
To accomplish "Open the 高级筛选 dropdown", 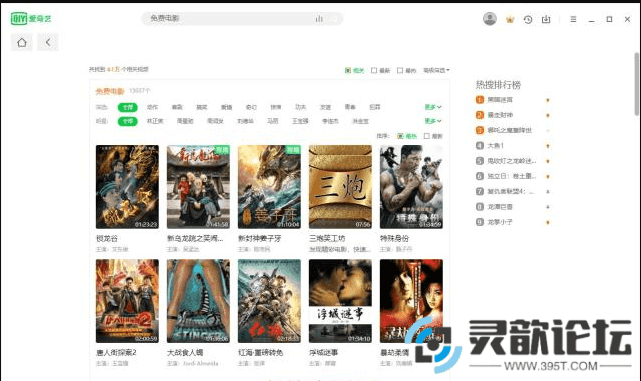I will pyautogui.click(x=436, y=70).
